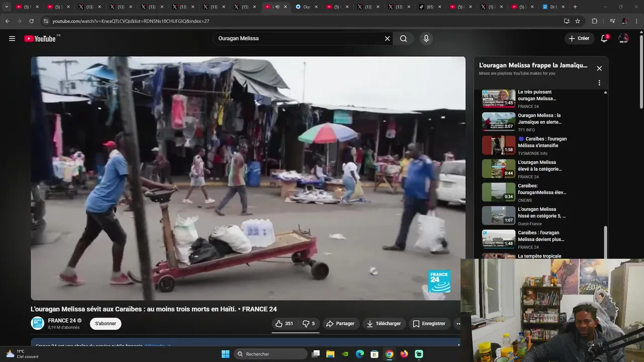Switch to the Google 'Our' tab

click(x=306, y=7)
